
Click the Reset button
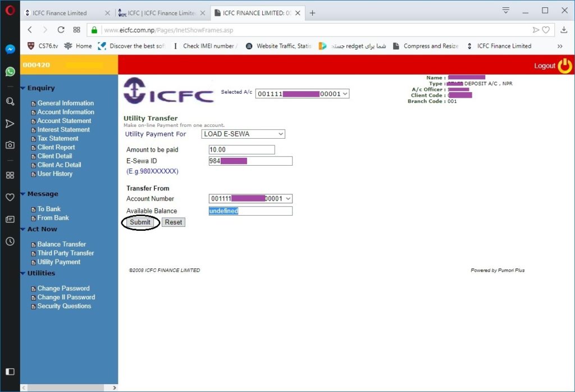coord(173,222)
